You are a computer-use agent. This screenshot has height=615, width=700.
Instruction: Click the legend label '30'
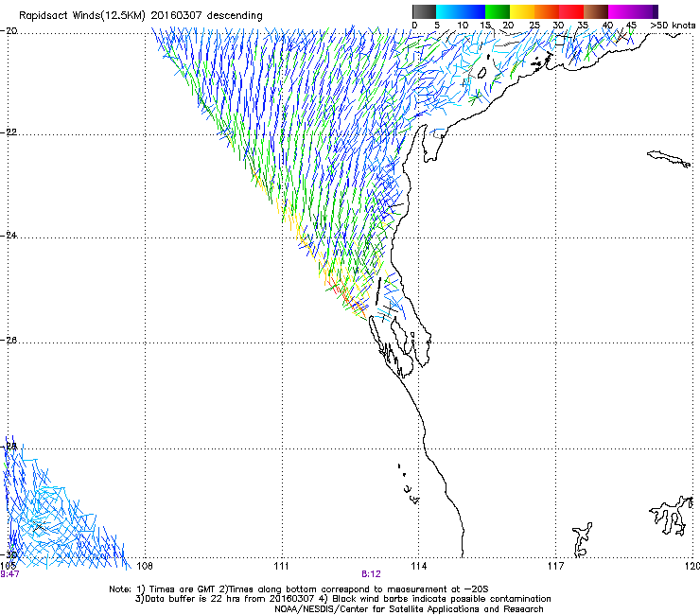(558, 26)
